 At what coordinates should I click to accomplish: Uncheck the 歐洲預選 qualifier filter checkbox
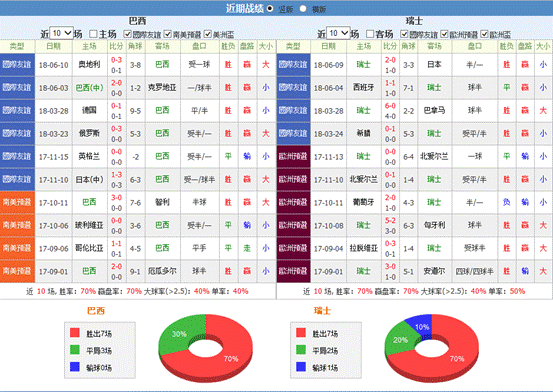point(444,34)
